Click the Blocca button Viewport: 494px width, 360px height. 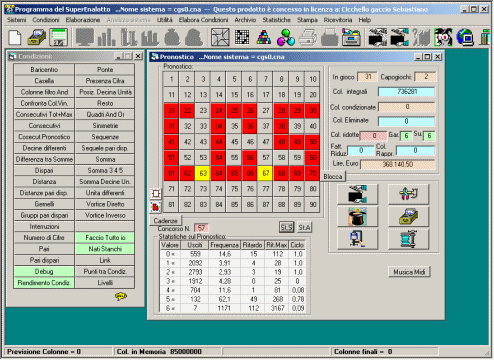[333, 176]
